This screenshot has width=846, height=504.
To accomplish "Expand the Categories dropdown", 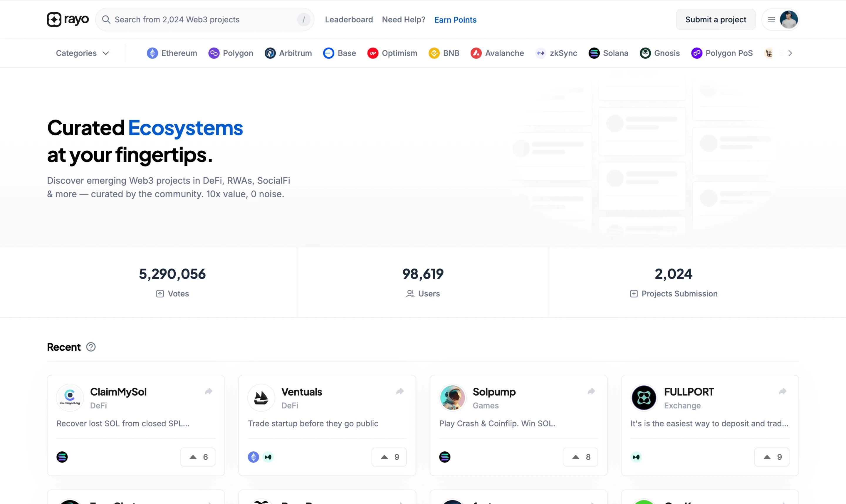I will [82, 53].
